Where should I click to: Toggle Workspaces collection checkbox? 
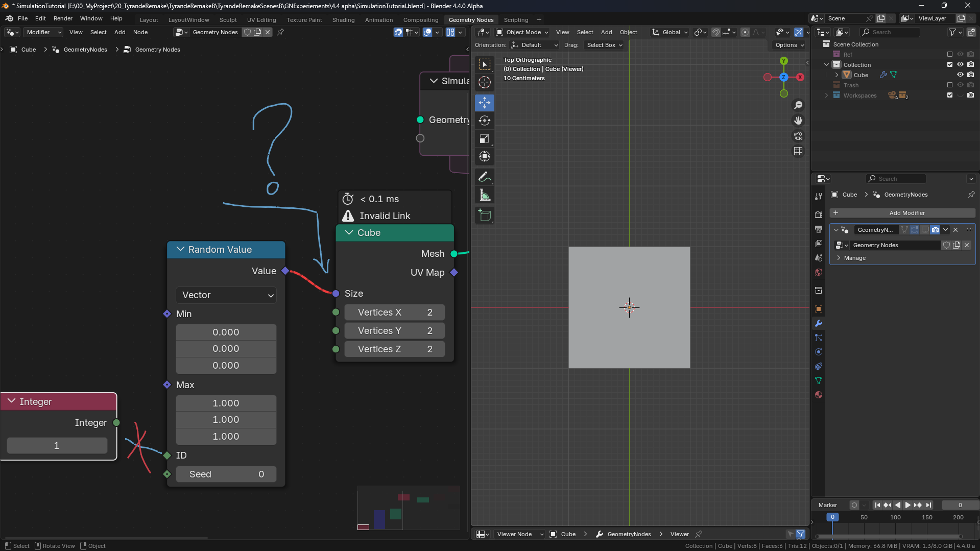[x=950, y=95]
